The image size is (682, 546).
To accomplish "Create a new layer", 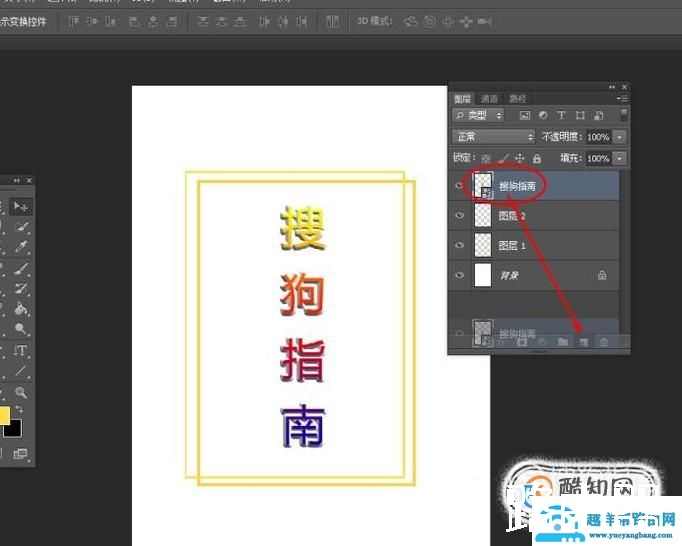I will coord(583,342).
